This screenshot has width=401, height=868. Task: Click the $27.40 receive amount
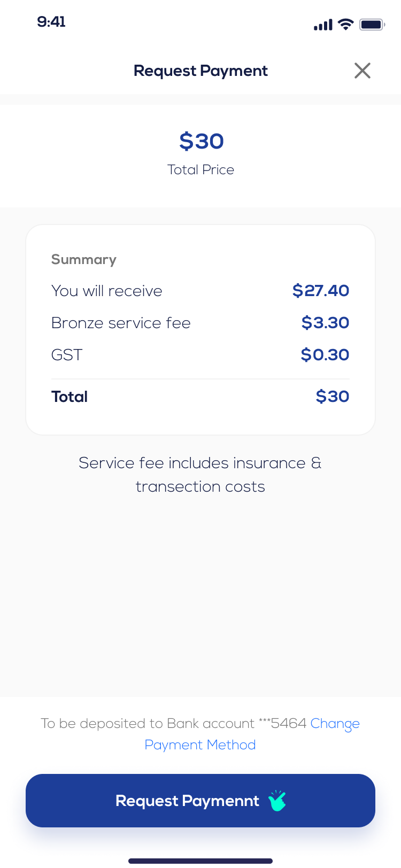click(321, 291)
